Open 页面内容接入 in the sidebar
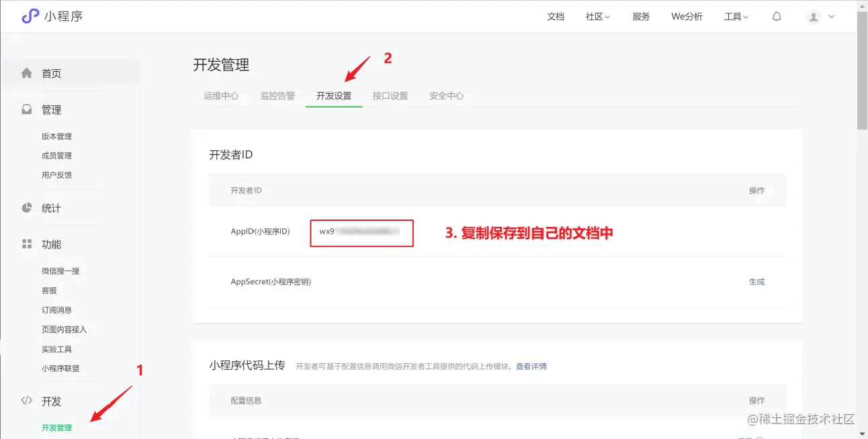The width and height of the screenshot is (868, 439). click(64, 330)
